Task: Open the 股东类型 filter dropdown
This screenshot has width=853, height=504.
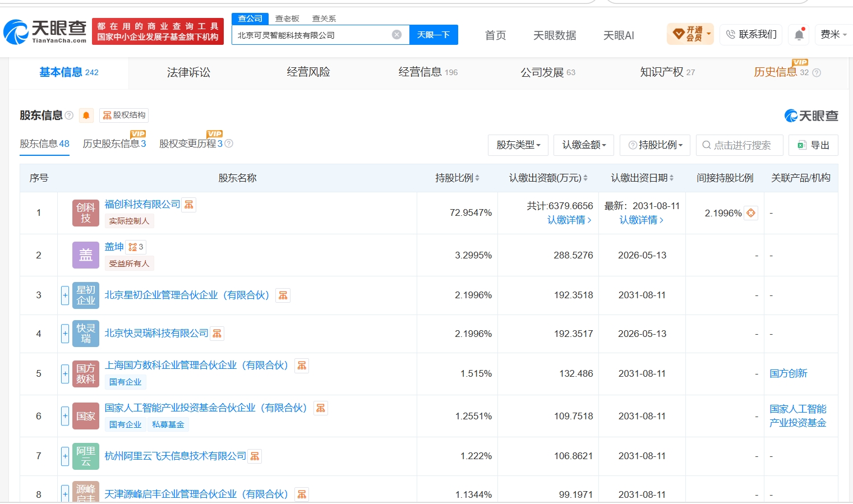Action: pyautogui.click(x=518, y=145)
